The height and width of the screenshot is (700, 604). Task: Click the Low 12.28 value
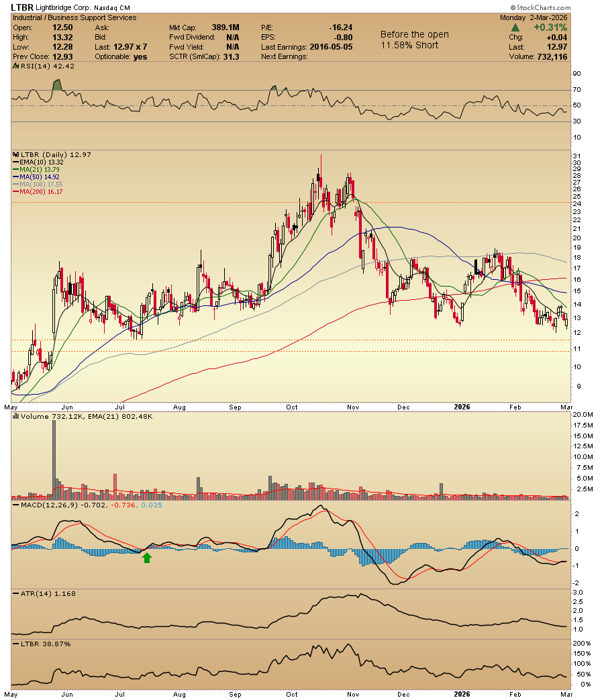pos(62,47)
